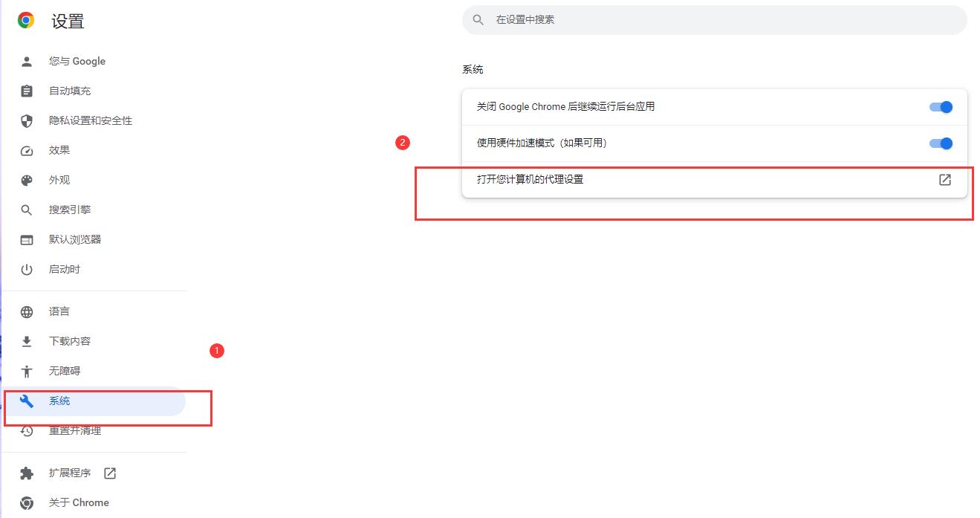Disable 关闭 Chrome 后继续运行后台应用 toggle
Viewport: 980px width, 518px height.
[x=941, y=107]
